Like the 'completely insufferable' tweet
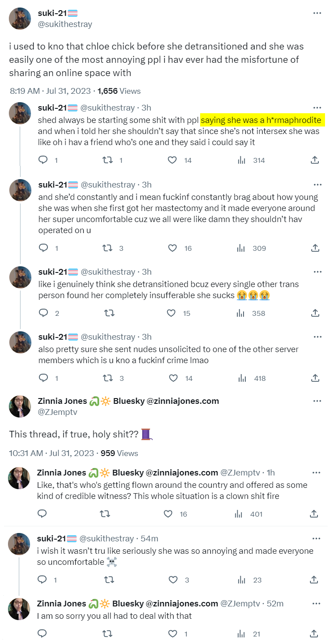 171,313
